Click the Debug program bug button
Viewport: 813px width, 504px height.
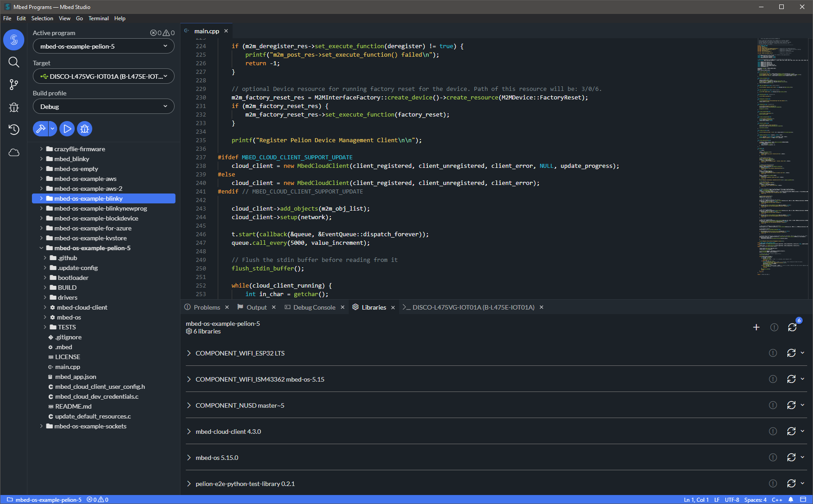pyautogui.click(x=85, y=129)
